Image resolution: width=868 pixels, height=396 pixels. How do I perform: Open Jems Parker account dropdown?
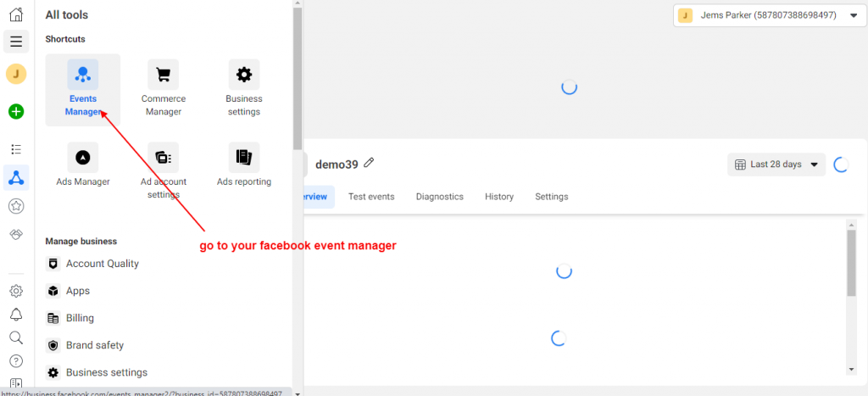click(768, 15)
